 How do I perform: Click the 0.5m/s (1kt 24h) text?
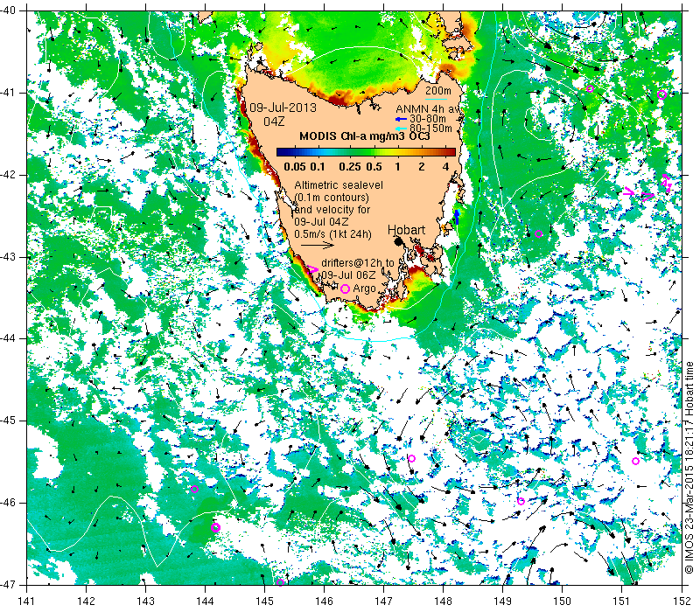pos(332,233)
